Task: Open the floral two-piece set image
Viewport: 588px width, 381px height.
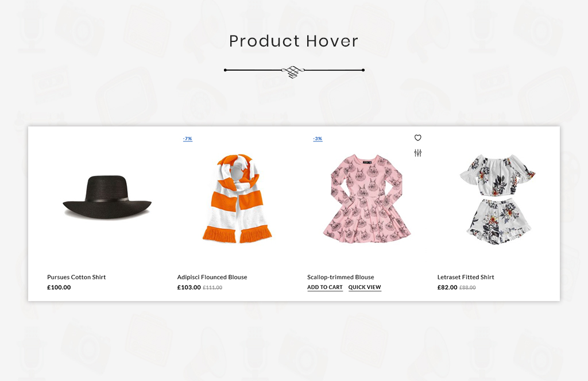Action: pos(497,199)
